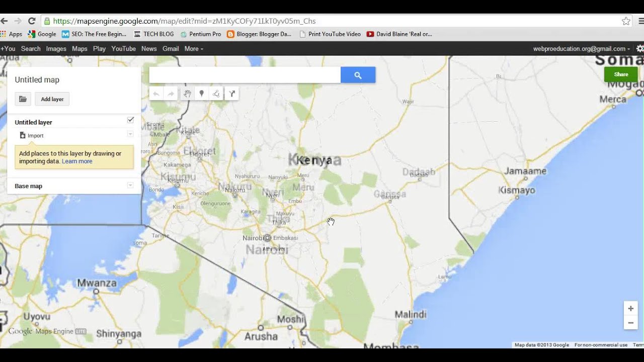Open YouTube in Google bar
Image resolution: width=644 pixels, height=362 pixels.
(x=123, y=49)
